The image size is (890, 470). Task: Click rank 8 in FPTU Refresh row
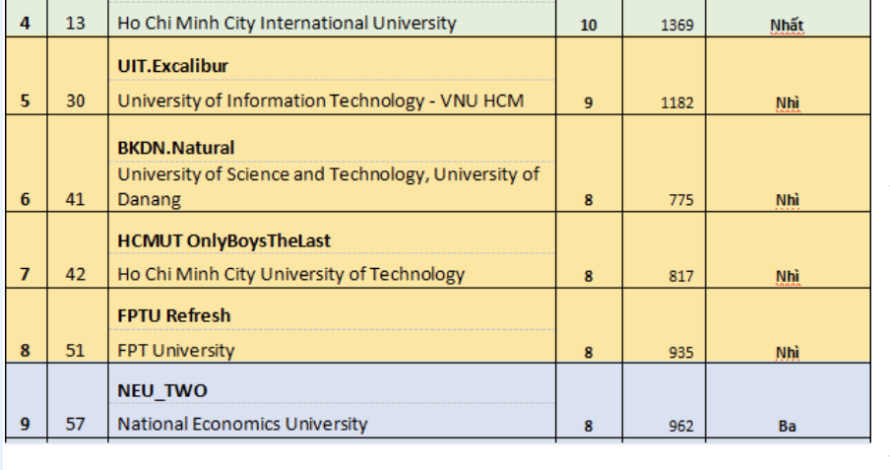click(25, 350)
